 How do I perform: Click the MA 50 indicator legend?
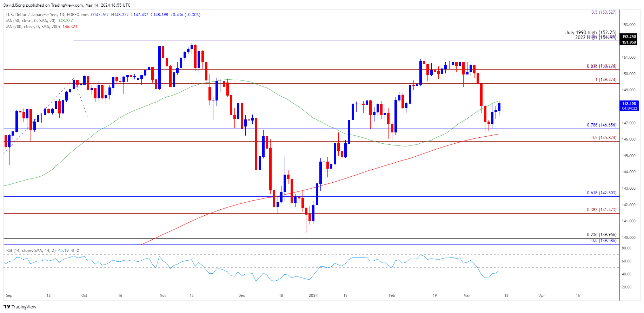pos(31,21)
